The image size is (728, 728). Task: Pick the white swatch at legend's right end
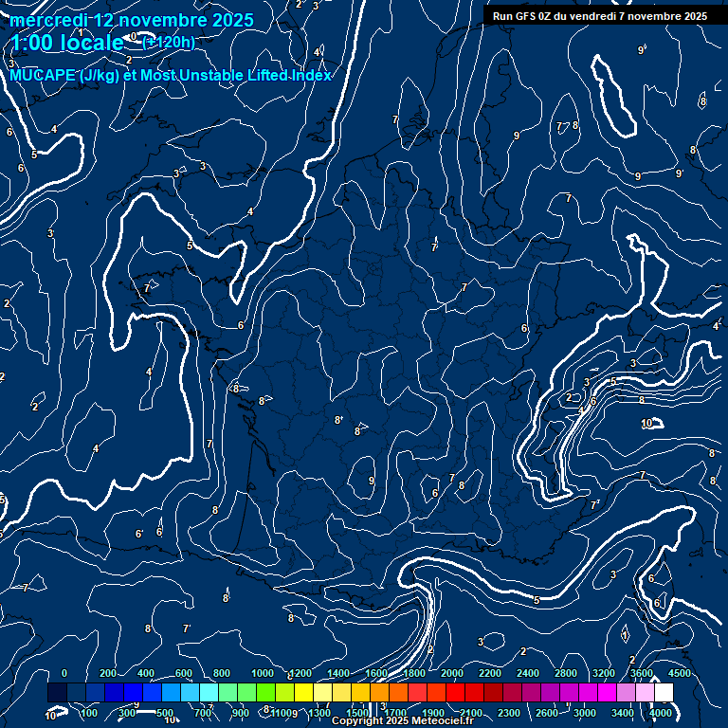664,693
